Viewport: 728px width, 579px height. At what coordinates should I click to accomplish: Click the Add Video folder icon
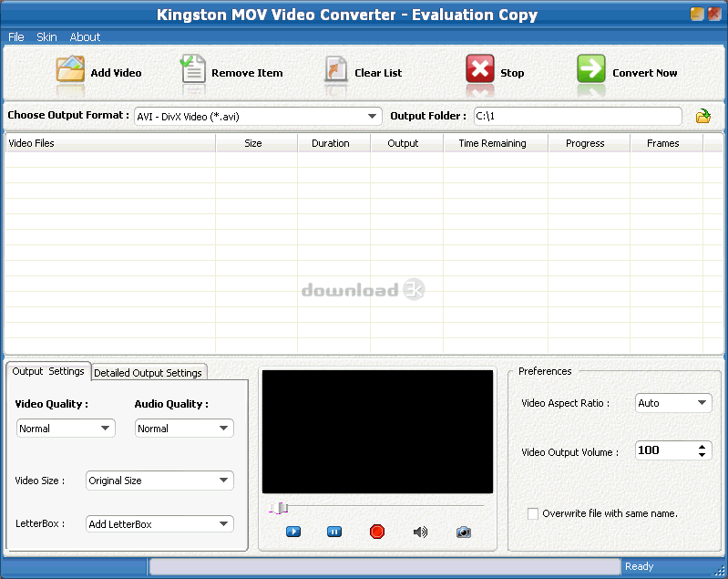70,68
